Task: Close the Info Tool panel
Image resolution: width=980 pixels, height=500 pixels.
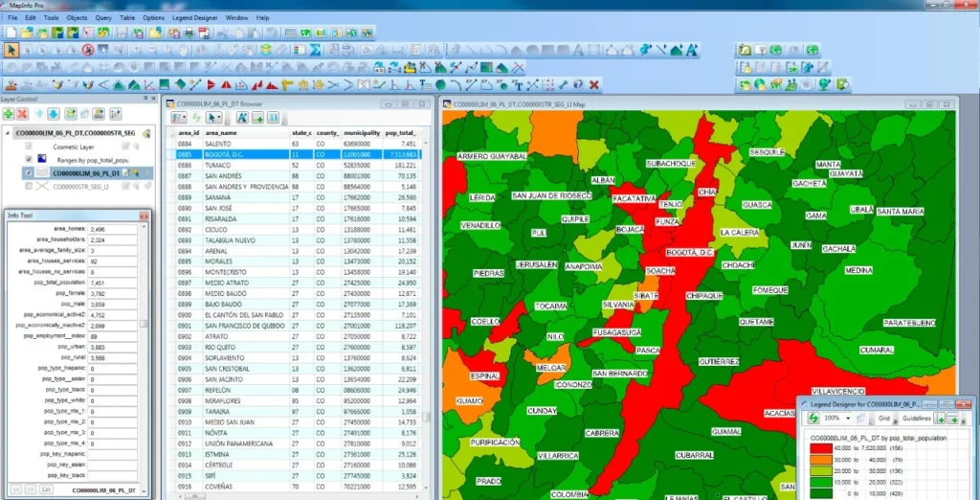Action: (x=145, y=216)
